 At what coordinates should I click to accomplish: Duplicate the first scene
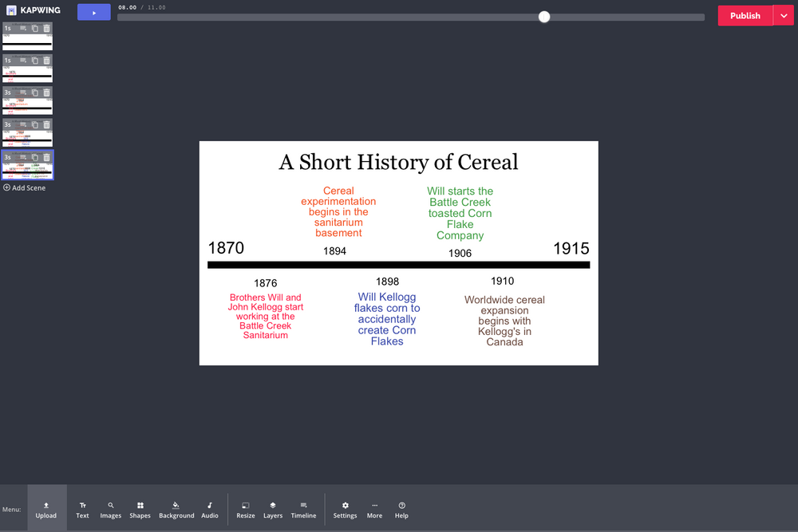(x=35, y=28)
